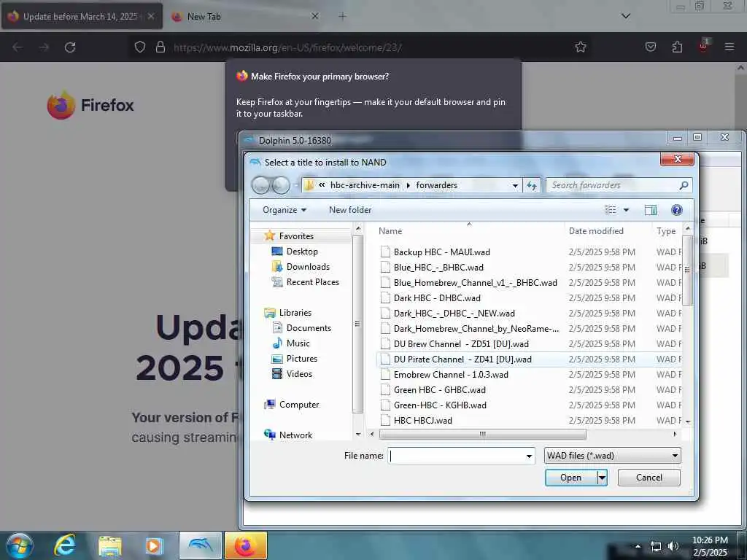Image resolution: width=747 pixels, height=560 pixels.
Task: Open Documents library
Action: point(309,327)
